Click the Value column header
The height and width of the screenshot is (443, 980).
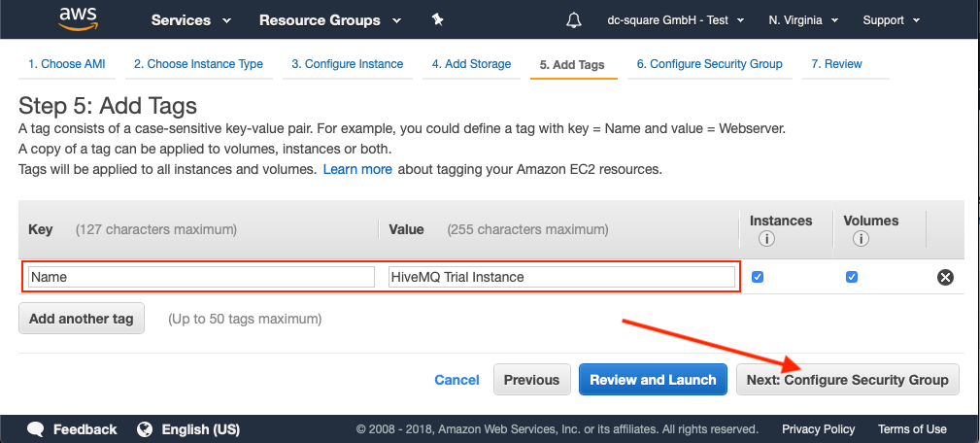406,229
